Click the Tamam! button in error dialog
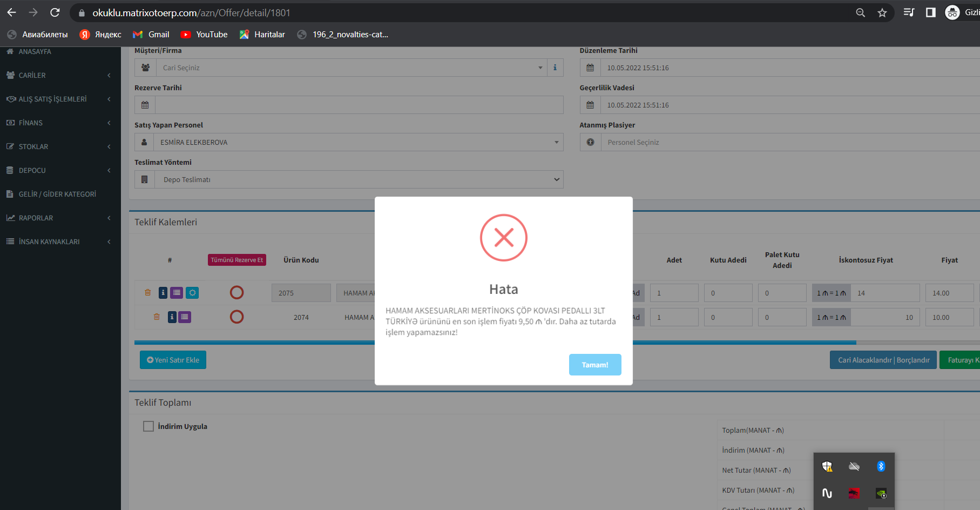 click(x=594, y=365)
